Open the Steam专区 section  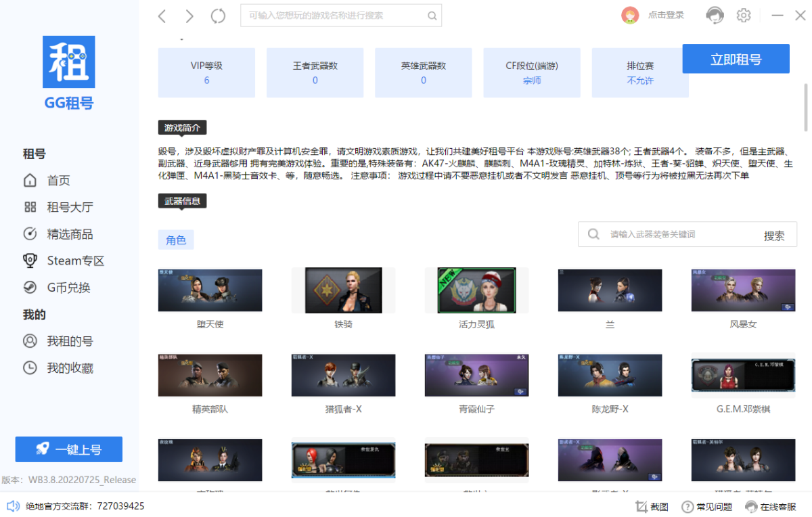pyautogui.click(x=75, y=261)
